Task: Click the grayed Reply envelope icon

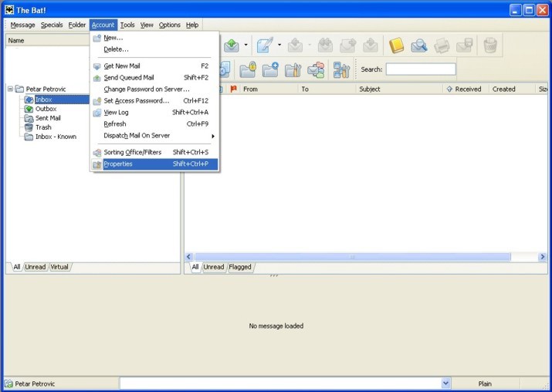Action: tap(295, 46)
